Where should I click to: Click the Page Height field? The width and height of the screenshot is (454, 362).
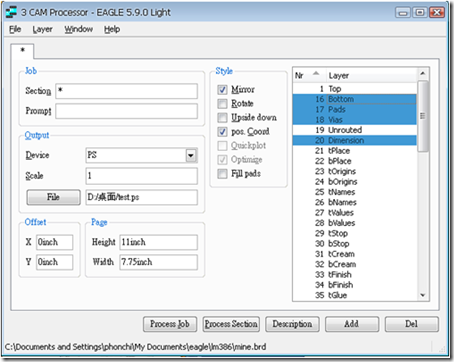159,242
